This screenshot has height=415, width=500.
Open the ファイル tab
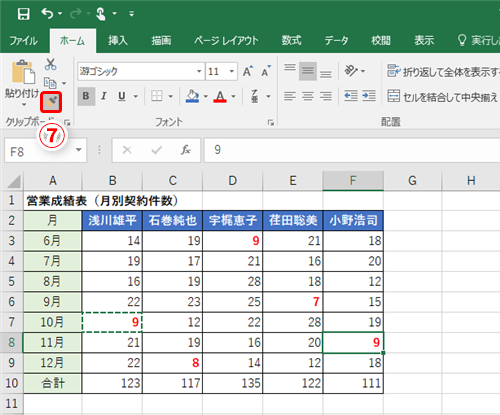click(23, 41)
